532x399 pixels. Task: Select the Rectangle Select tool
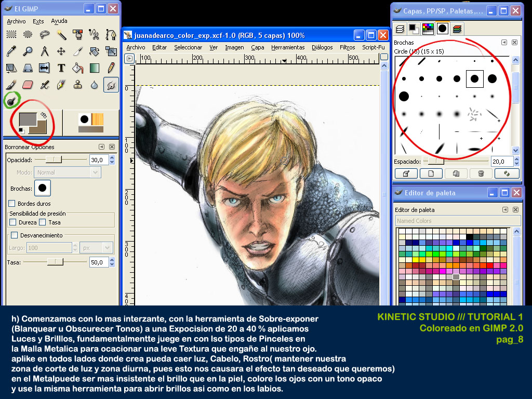11,34
